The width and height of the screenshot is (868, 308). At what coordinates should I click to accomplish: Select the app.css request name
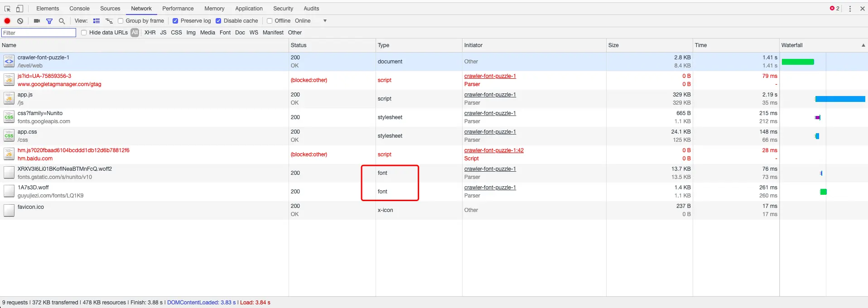(27, 132)
